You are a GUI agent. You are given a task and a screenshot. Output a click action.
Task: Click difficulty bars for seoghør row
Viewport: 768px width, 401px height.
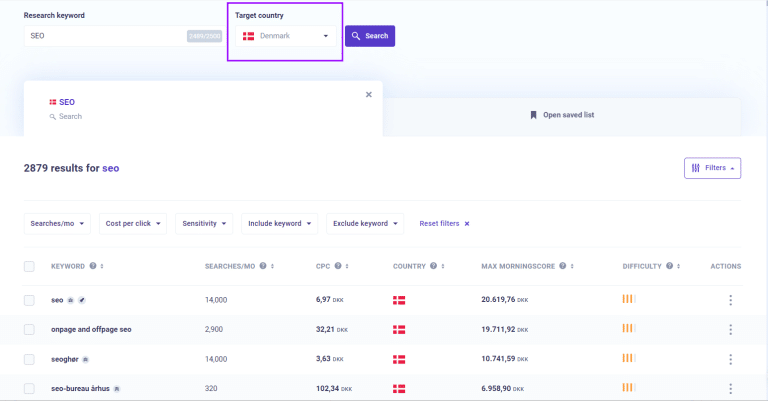(629, 358)
